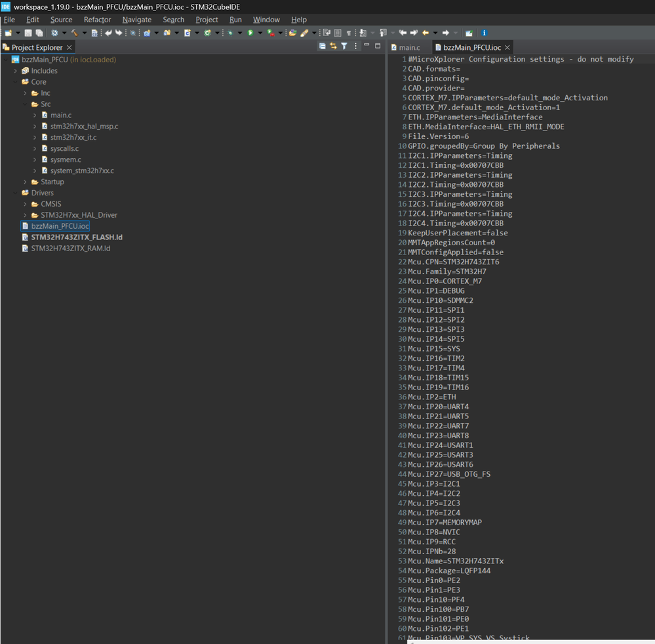Screen dimensions: 655x644
Task: Switch to the main.c editor tab
Action: tap(409, 47)
